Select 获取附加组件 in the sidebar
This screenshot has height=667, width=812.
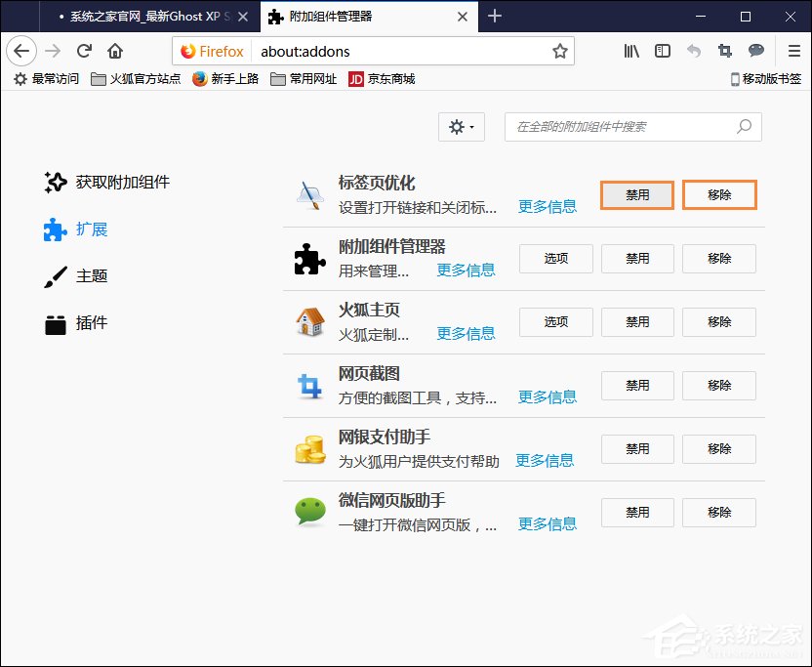(x=105, y=182)
